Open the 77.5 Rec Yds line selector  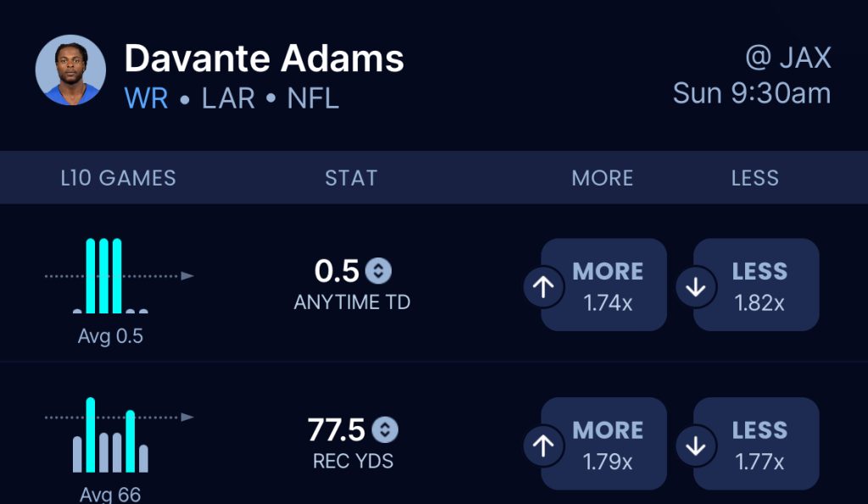tap(385, 430)
